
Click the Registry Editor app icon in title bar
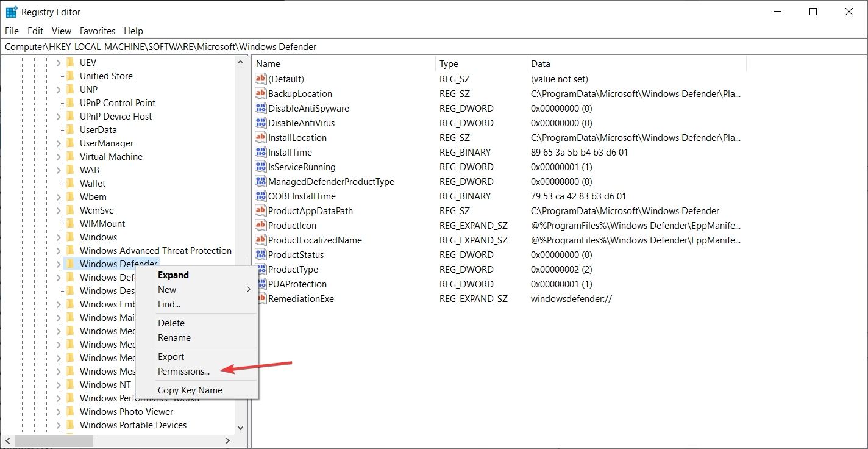pyautogui.click(x=12, y=12)
